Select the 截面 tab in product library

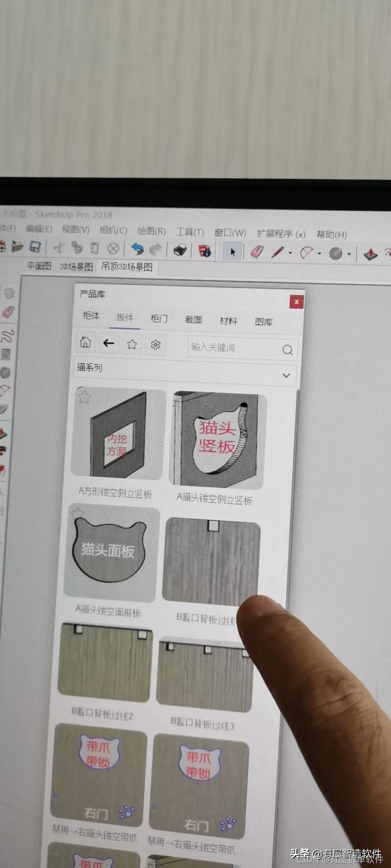pyautogui.click(x=193, y=320)
